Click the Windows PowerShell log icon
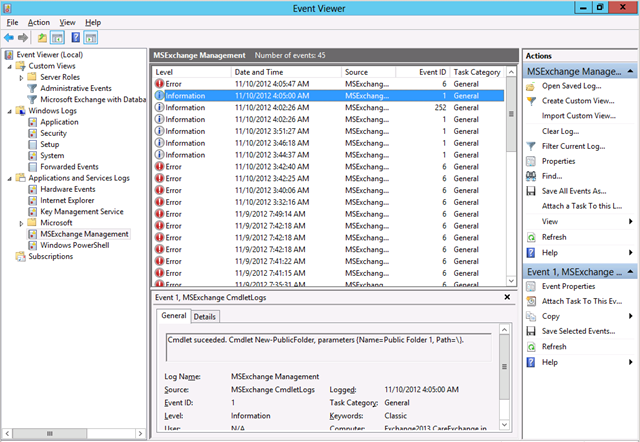 (x=33, y=245)
